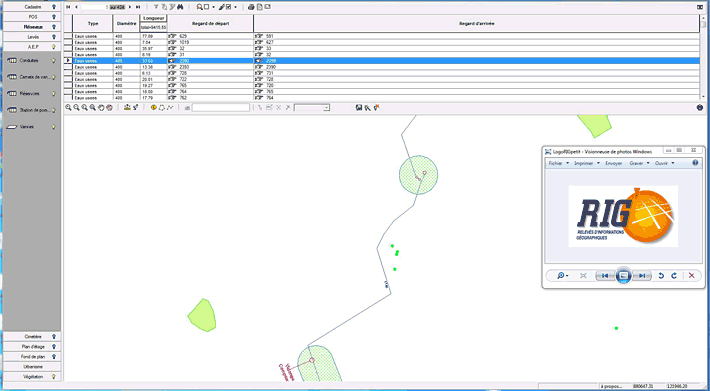This screenshot has width=710, height=391.
Task: Toggle lightbulb visibility for Conduites layer
Action: tap(53, 61)
